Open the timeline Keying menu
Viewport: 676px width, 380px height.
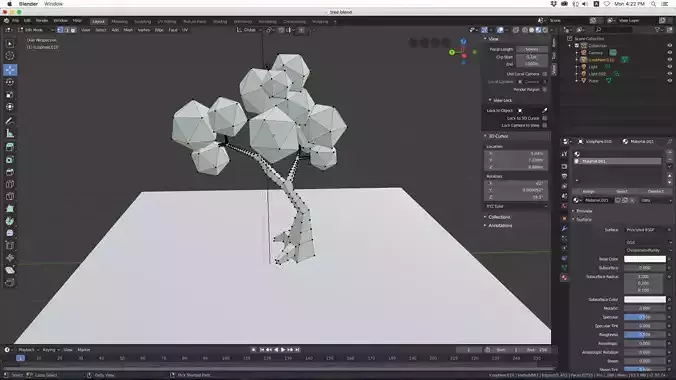click(x=50, y=350)
